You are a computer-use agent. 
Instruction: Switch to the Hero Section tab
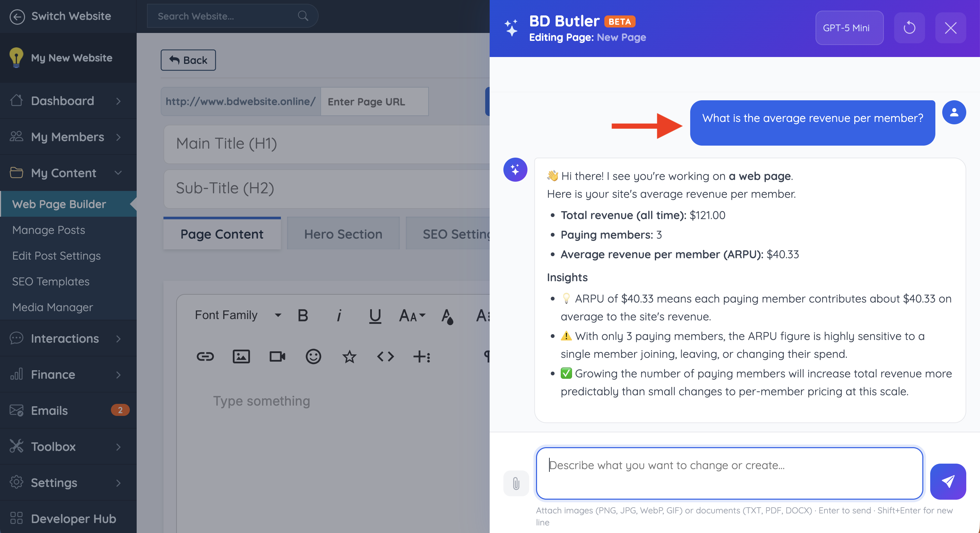(343, 234)
